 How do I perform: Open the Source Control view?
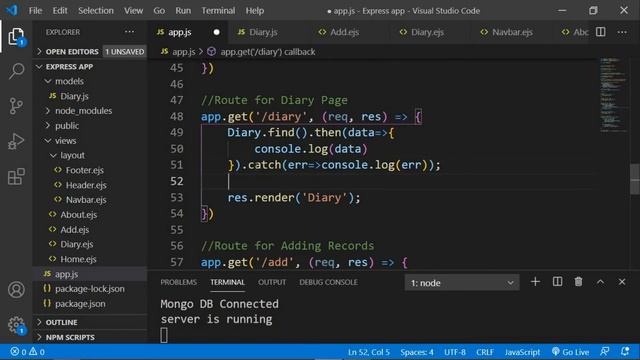click(16, 106)
